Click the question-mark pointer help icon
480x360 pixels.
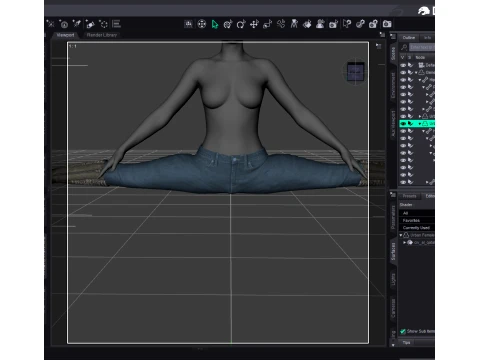click(347, 24)
